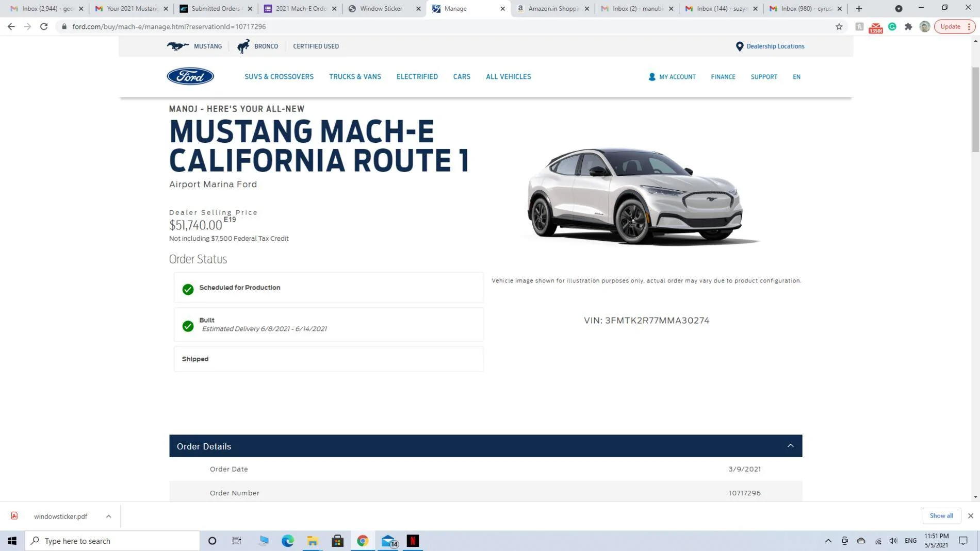Open the EN language selector
Screen dimensions: 980x551
tap(796, 77)
